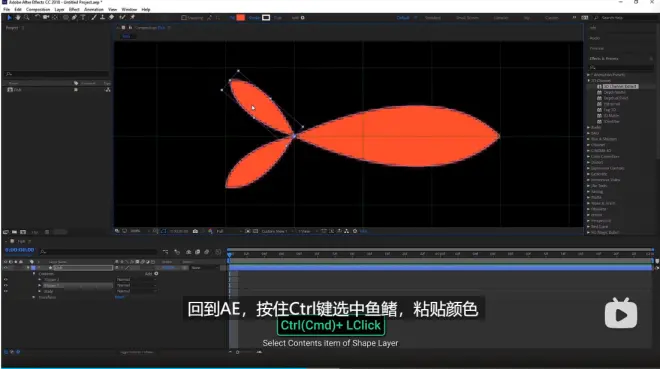Open the Window menu
The width and height of the screenshot is (660, 369).
tap(129, 9)
